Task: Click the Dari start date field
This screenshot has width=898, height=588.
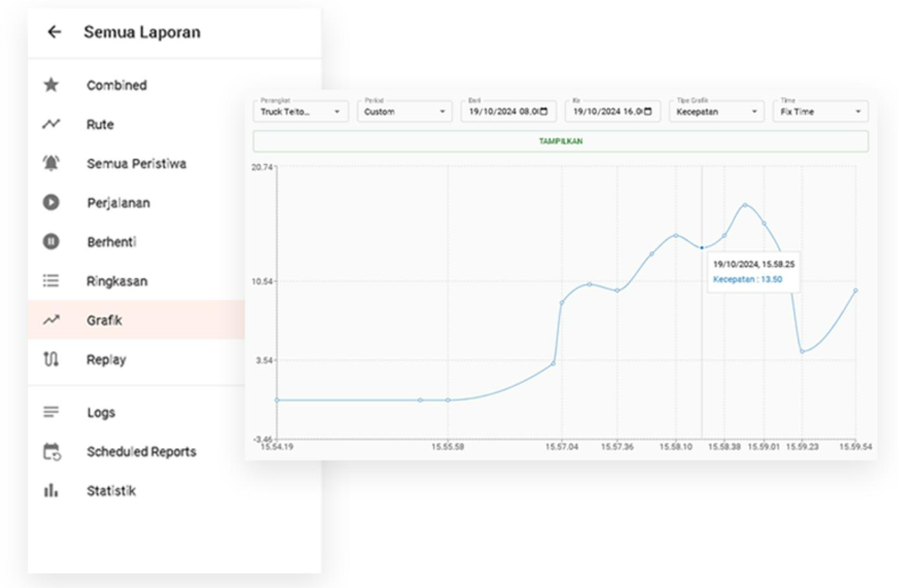Action: tap(503, 111)
